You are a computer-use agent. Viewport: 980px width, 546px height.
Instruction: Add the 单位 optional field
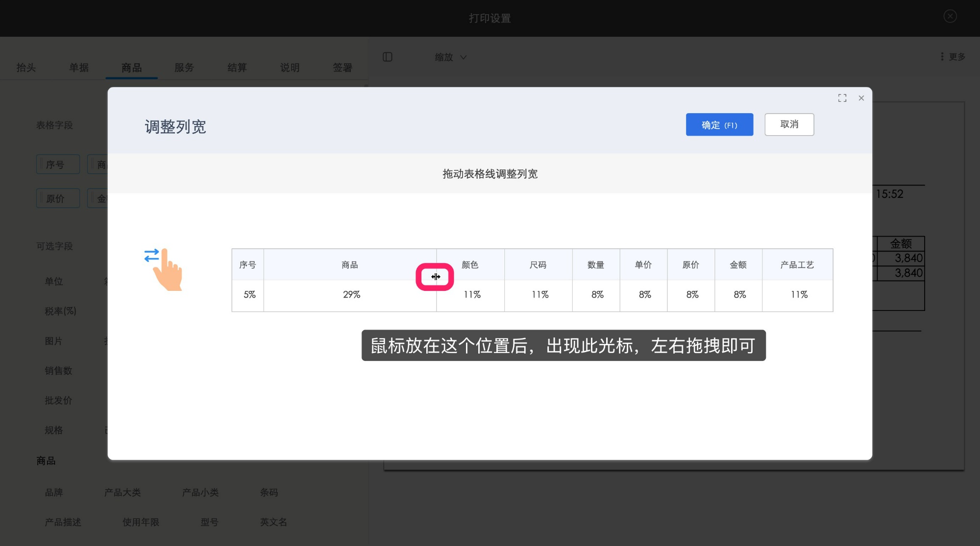tap(54, 282)
